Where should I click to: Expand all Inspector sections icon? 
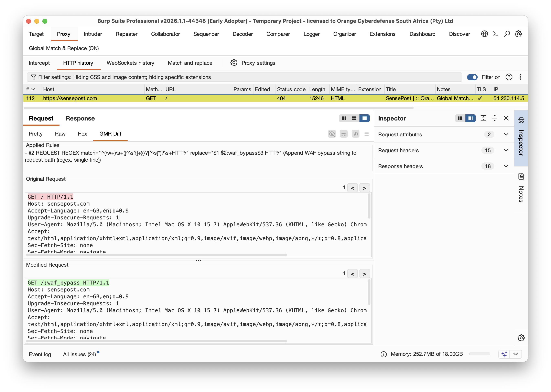point(483,118)
